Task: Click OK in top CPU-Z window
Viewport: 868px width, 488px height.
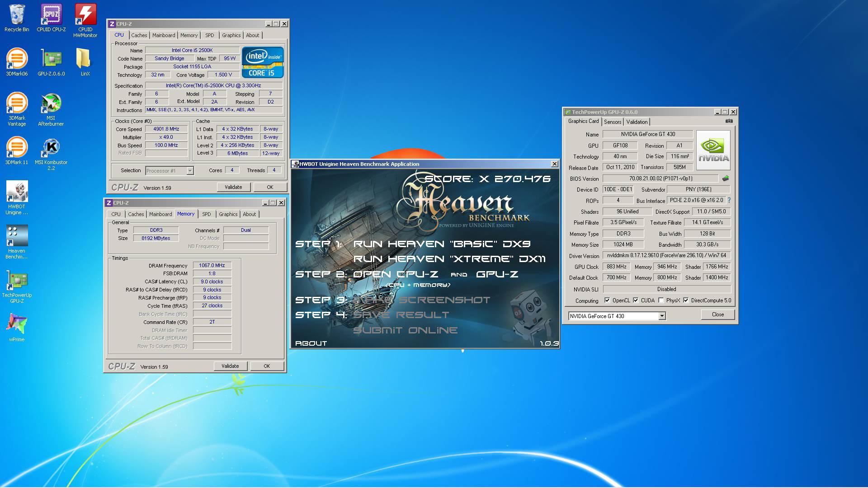Action: pos(270,187)
